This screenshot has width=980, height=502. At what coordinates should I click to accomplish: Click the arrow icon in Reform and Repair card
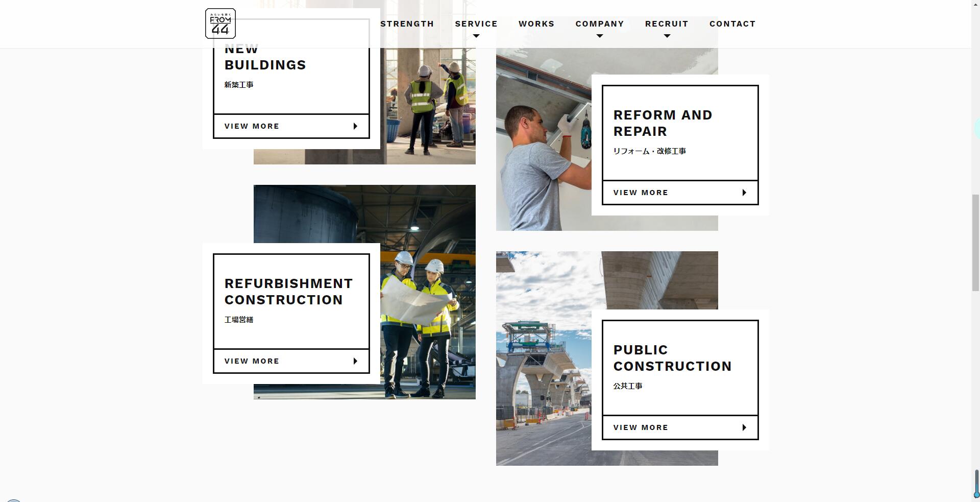[x=744, y=193]
